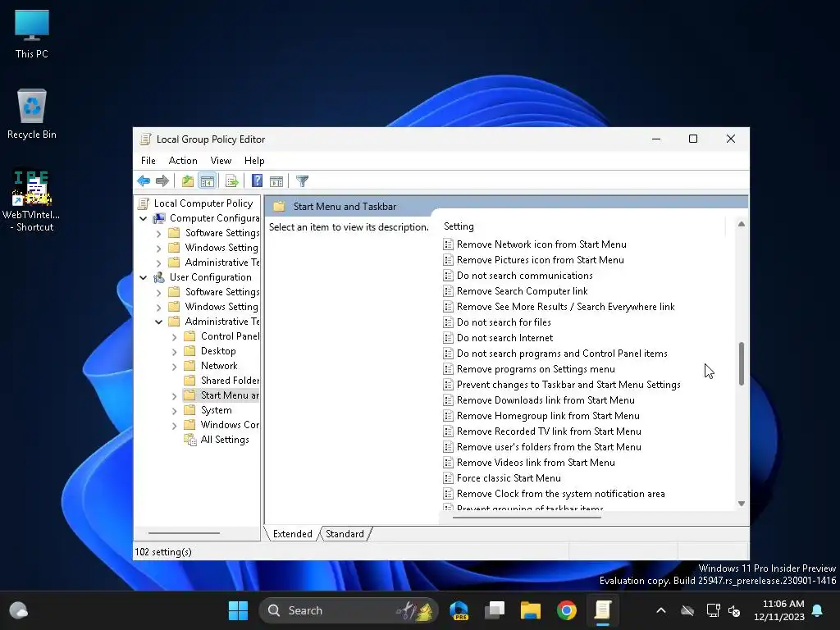Click the tree pane horizontal scrollbar
The image size is (840, 630).
click(x=184, y=533)
